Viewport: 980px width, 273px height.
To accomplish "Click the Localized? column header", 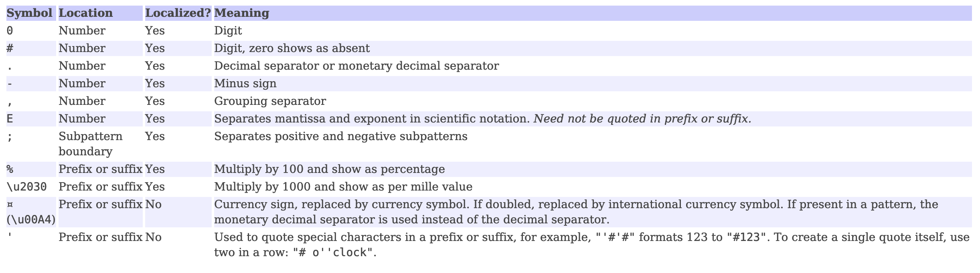I will (x=178, y=13).
